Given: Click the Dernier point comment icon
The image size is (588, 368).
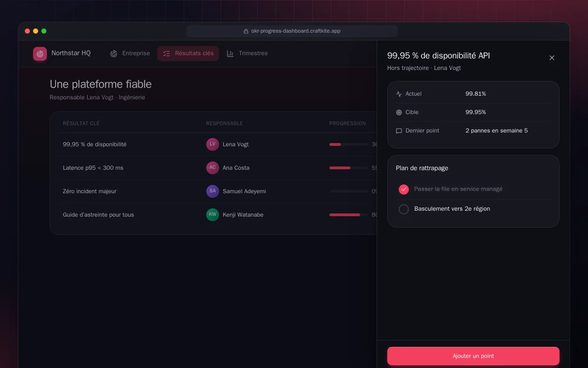Looking at the screenshot, I should 399,131.
